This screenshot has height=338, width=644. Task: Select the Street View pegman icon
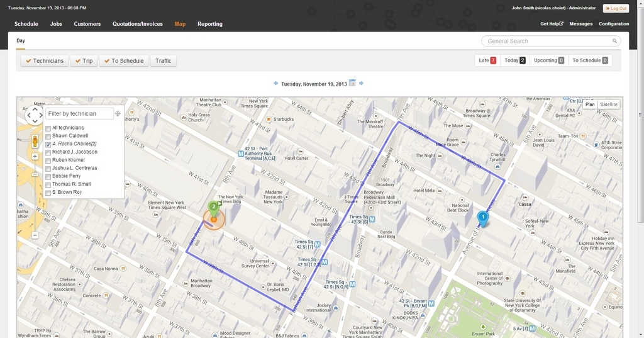(x=35, y=142)
